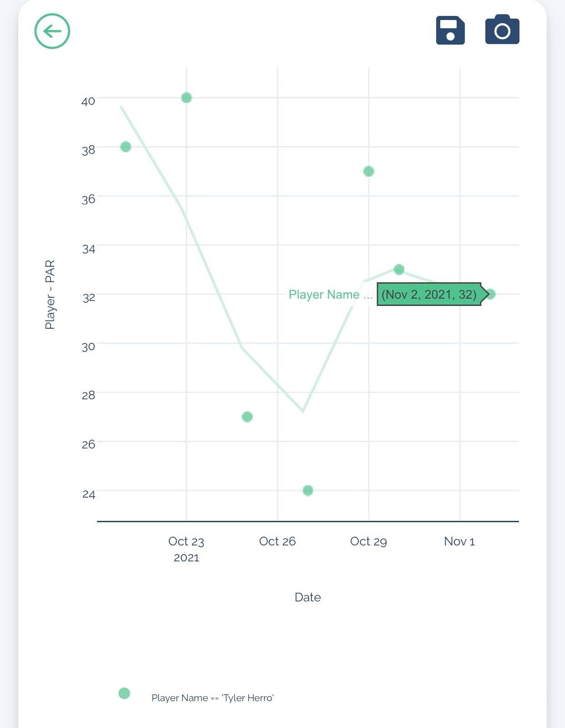Click the 'Player Name ...' hover label
The image size is (565, 728).
coord(331,295)
